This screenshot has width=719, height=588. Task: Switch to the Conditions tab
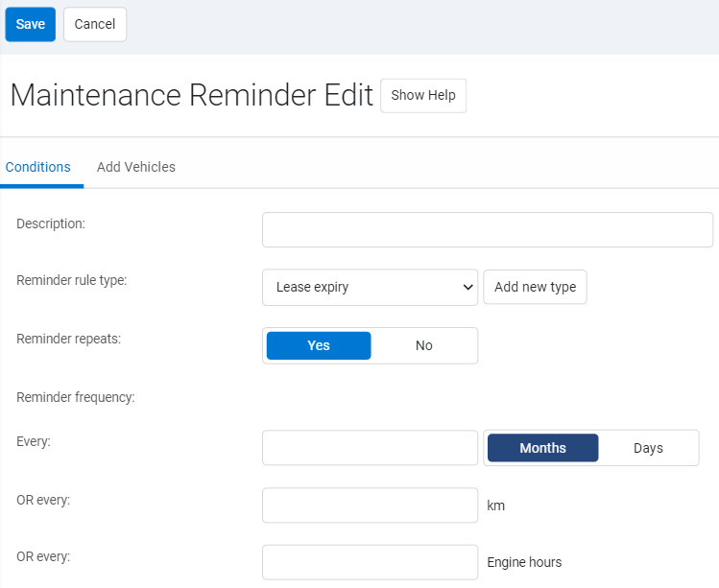point(38,167)
